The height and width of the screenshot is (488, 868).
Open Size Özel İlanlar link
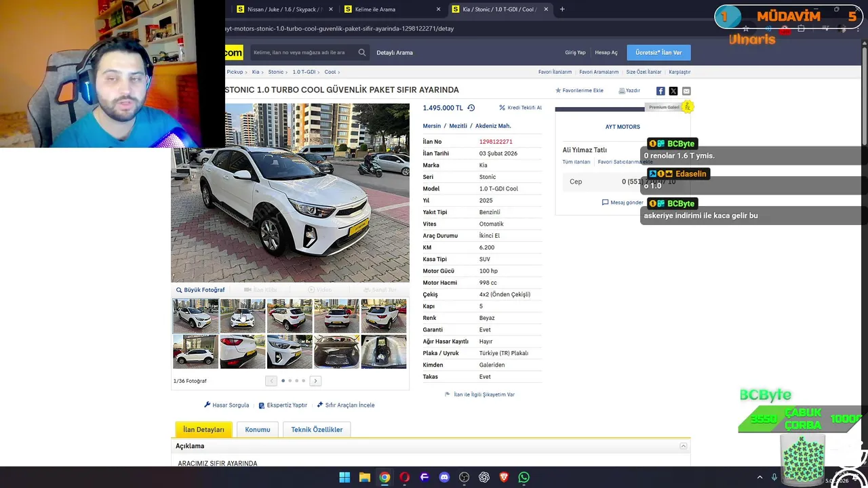644,72
